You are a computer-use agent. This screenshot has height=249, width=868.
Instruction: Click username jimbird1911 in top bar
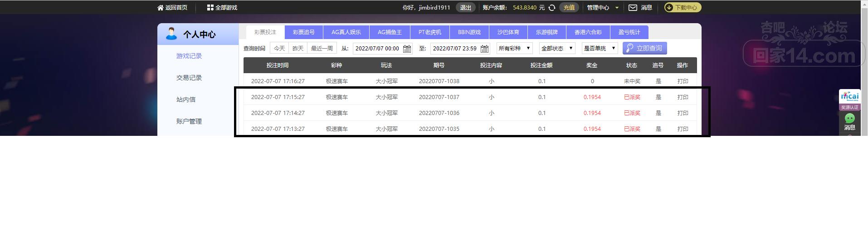(x=434, y=7)
